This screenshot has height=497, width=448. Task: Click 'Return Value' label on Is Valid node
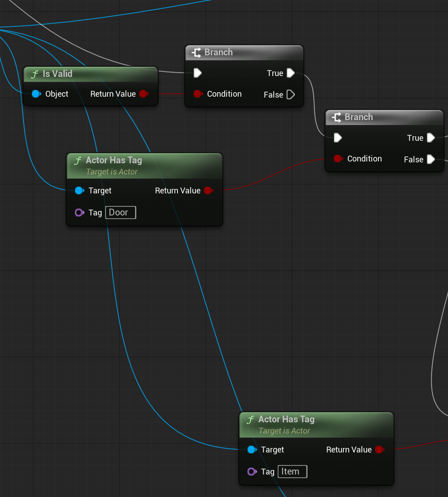113,94
